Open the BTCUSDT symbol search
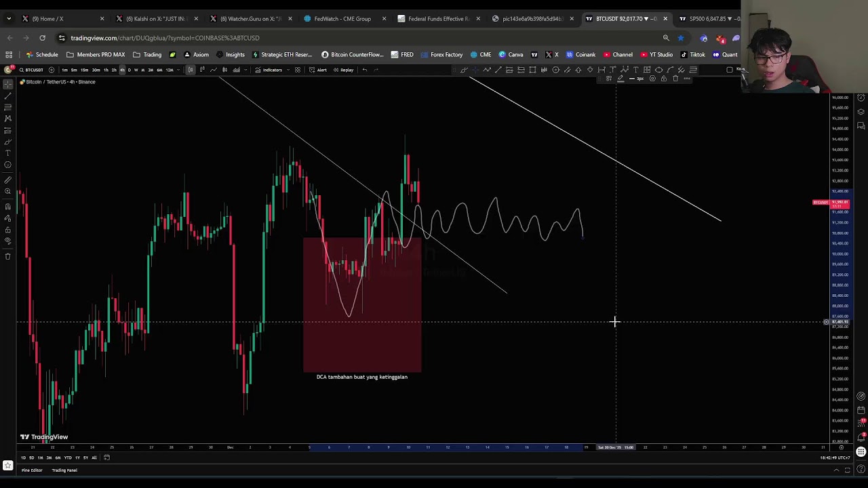 [31, 70]
